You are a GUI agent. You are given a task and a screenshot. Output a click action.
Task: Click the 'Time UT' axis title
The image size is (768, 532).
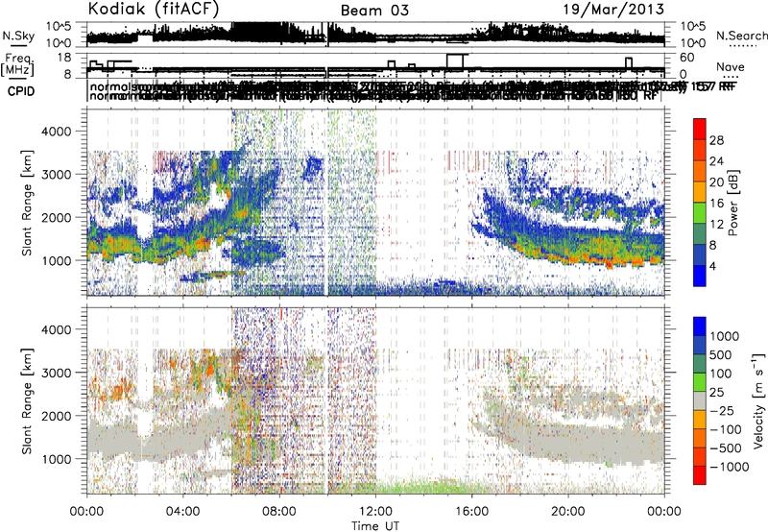coord(375,525)
